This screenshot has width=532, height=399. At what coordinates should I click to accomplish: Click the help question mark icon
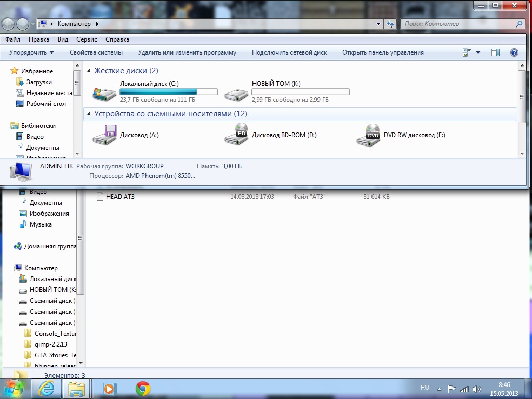tap(514, 52)
